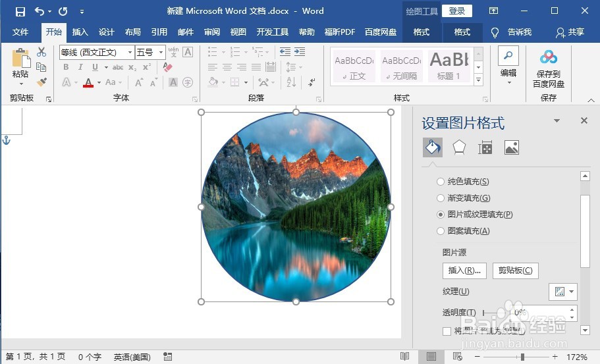Image resolution: width=600 pixels, height=364 pixels.
Task: Click the 登录 sign-in button
Action: pos(457,11)
